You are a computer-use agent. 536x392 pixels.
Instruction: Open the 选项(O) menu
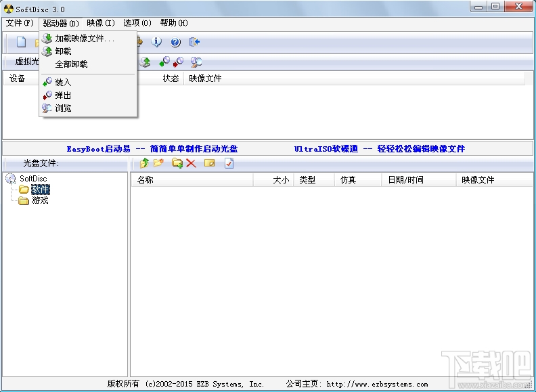[x=137, y=23]
